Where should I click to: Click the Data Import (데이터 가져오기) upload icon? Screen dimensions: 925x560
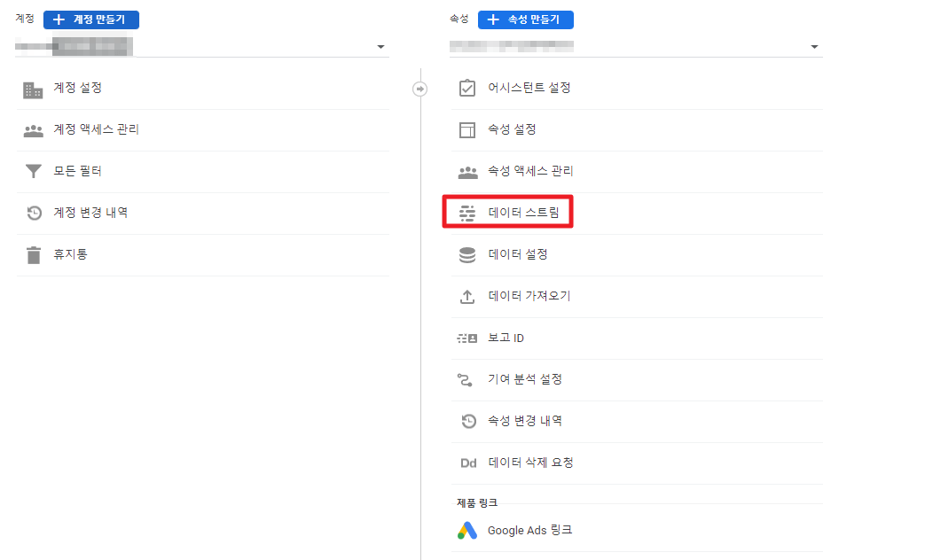pyautogui.click(x=468, y=297)
